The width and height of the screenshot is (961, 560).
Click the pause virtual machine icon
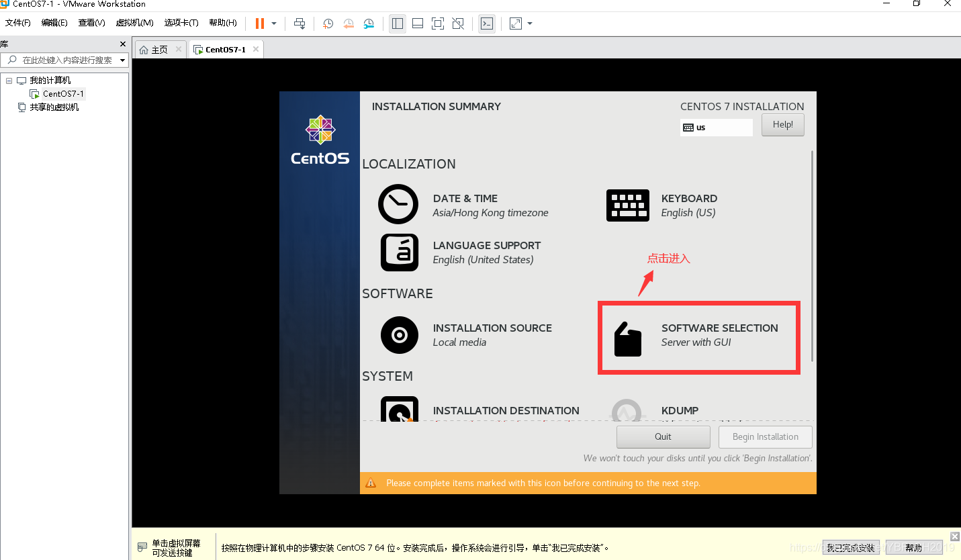tap(260, 24)
